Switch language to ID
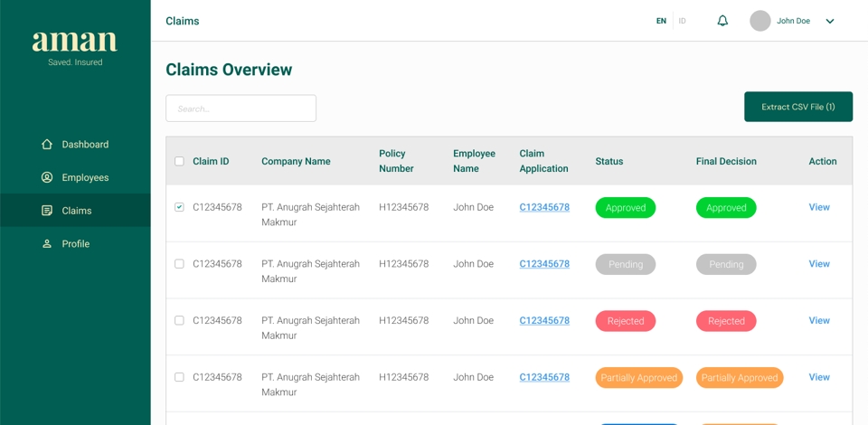 pyautogui.click(x=682, y=21)
